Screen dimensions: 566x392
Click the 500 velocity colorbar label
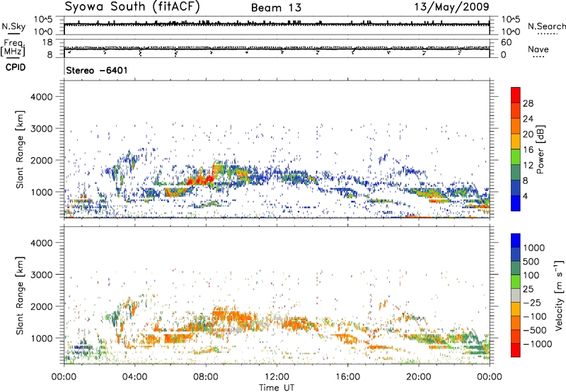pos(531,261)
